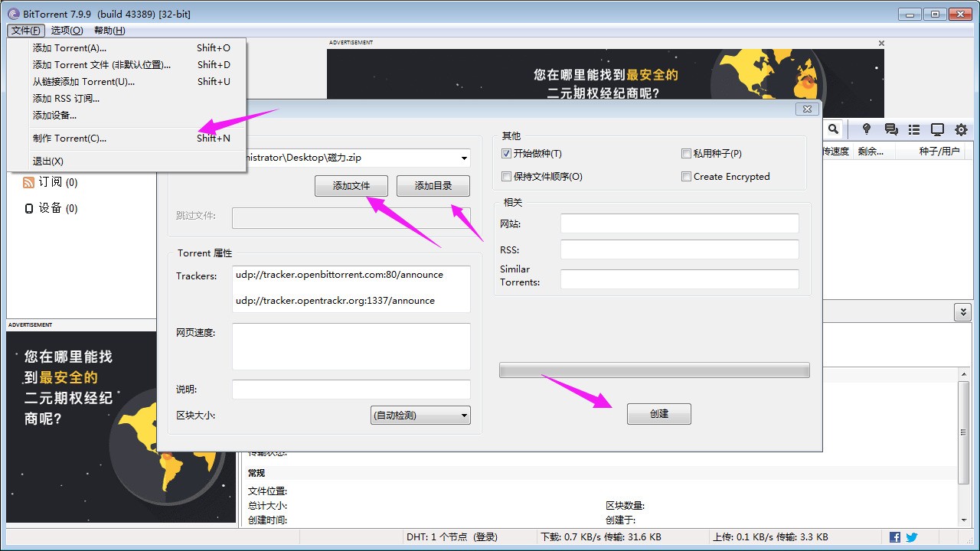Click the 上传: 0.1 KB/s status entry
The height and width of the screenshot is (551, 980).
pyautogui.click(x=769, y=537)
